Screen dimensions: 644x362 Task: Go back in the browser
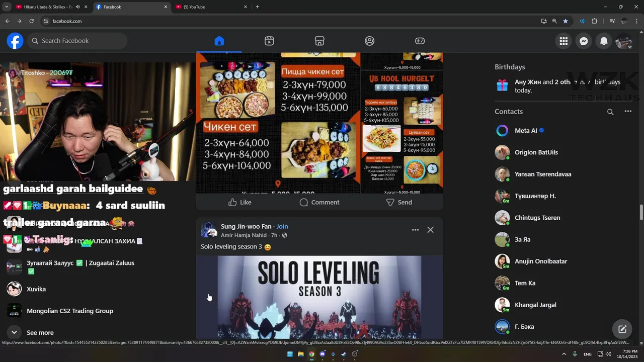7,21
